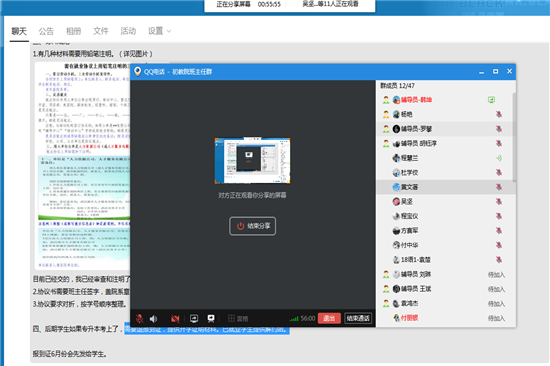This screenshot has height=366, width=550.
Task: Turn on the camera in the call toolbar
Action: 175,319
